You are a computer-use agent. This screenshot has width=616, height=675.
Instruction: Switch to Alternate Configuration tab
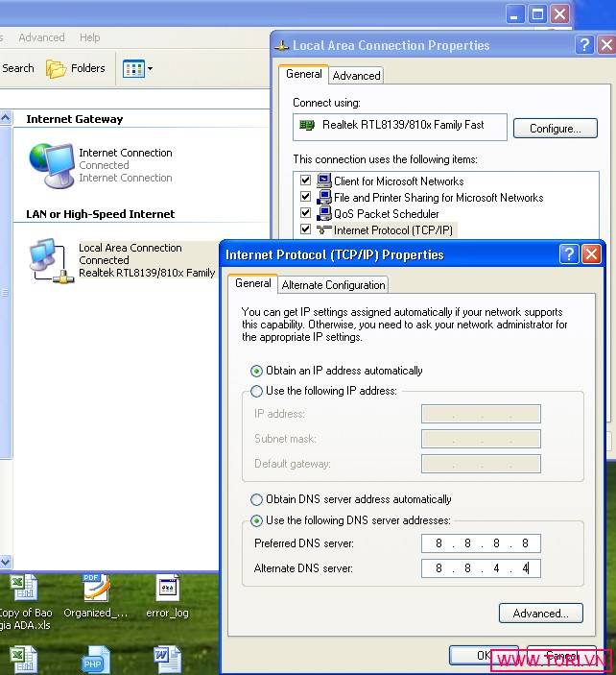click(x=333, y=285)
